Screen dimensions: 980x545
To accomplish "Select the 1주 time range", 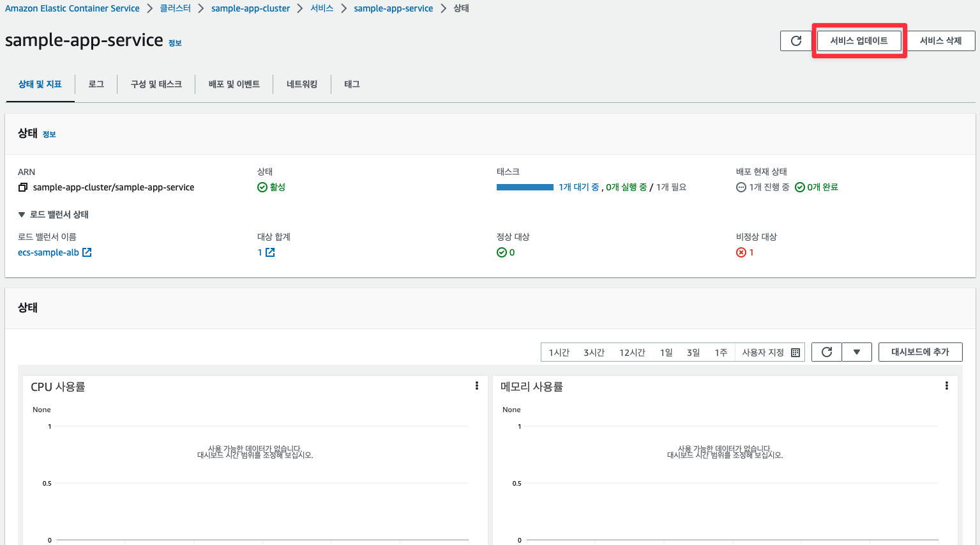I will (721, 353).
